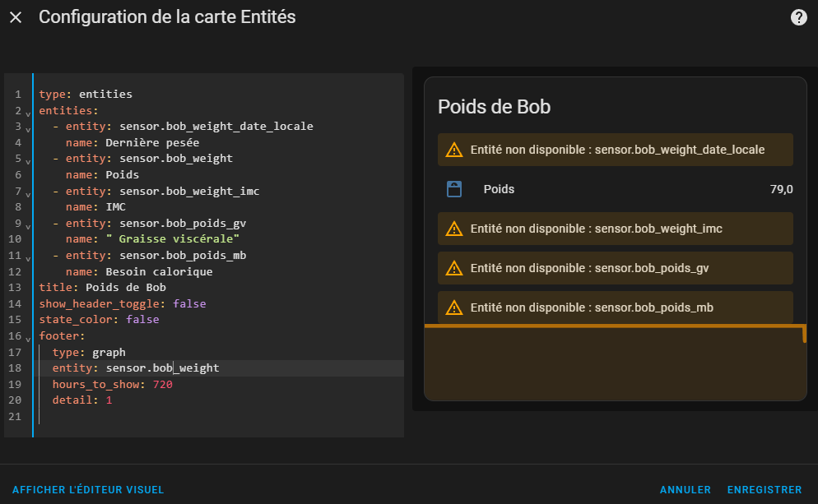Click the orange footer graph area in preview
818x504 pixels.
(616, 363)
